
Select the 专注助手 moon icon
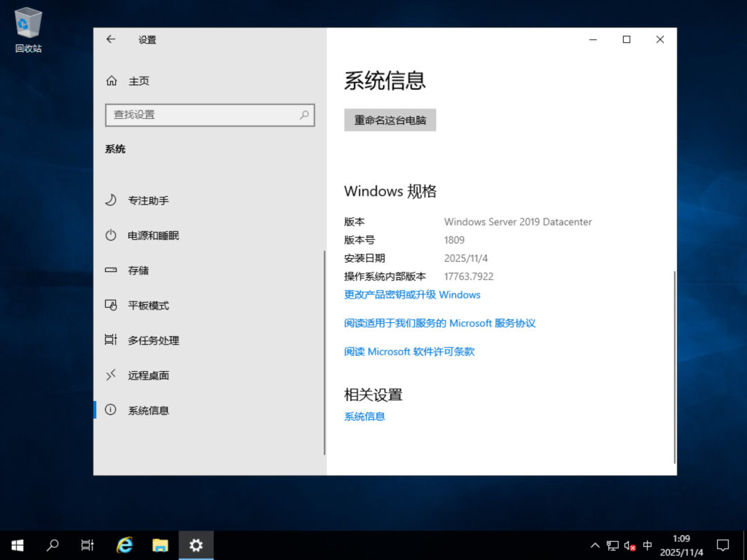(x=111, y=200)
